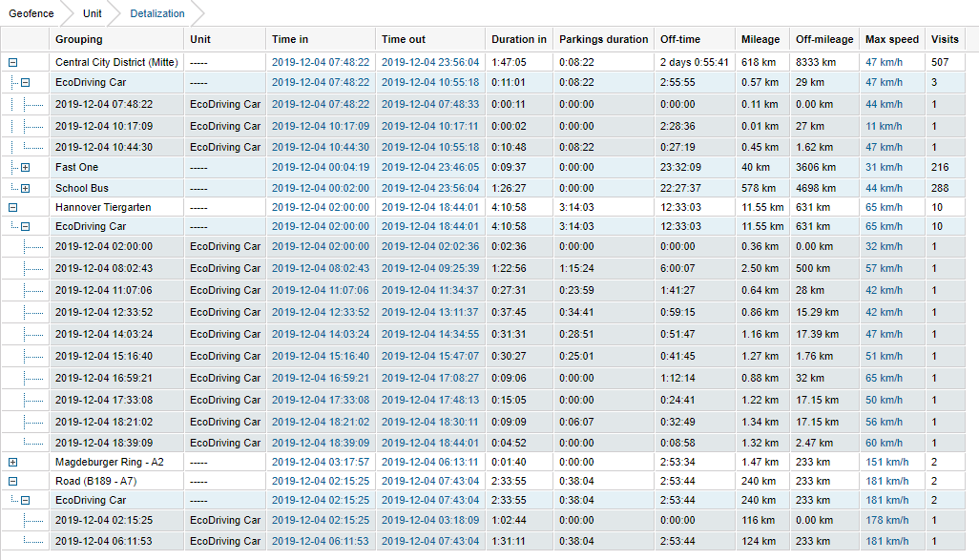The width and height of the screenshot is (979, 560).
Task: Switch to the Unit tab
Action: [92, 14]
